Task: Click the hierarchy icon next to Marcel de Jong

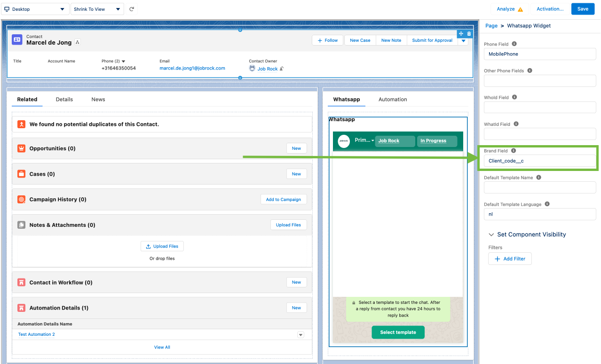Action: tap(78, 42)
